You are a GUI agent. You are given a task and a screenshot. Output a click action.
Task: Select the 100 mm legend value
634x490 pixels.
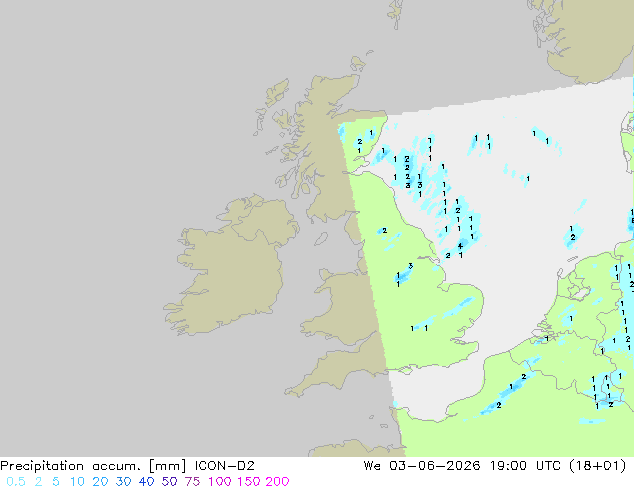point(220,482)
